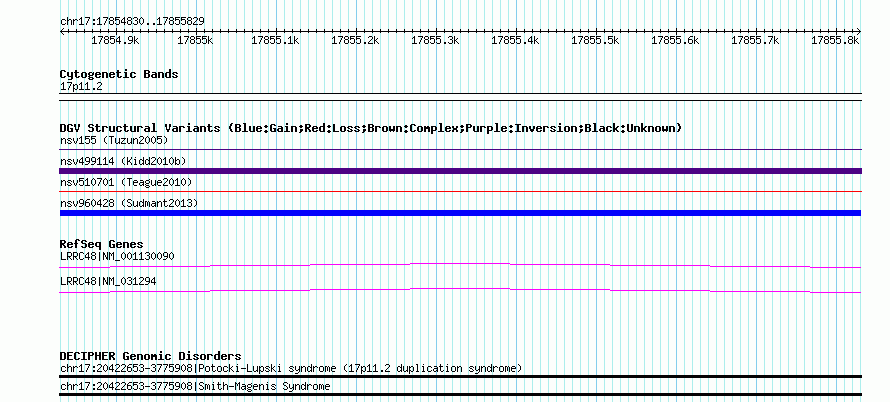Screen dimensions: 890x402
Task: Click the 17855k ruler tick label
Action: click(195, 40)
